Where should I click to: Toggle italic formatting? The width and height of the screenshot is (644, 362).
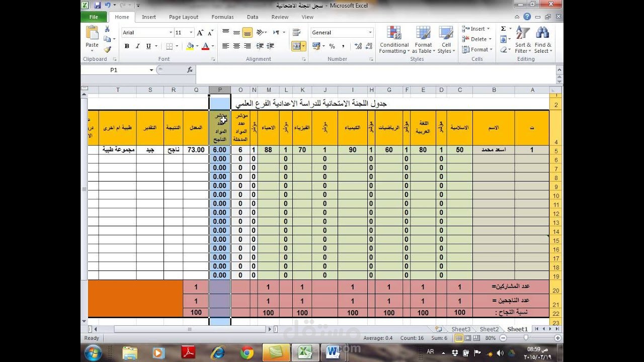point(137,46)
